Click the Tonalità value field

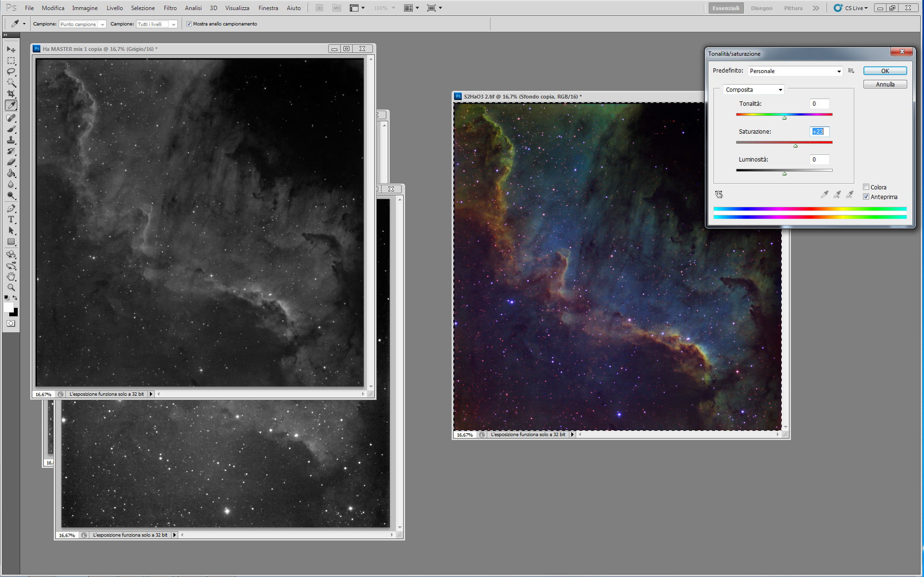820,104
